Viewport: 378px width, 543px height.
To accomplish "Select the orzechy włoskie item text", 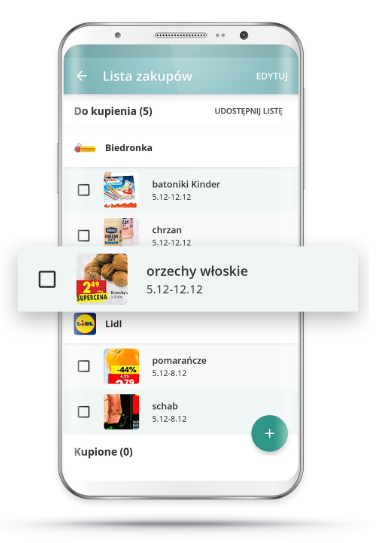I will [x=197, y=271].
